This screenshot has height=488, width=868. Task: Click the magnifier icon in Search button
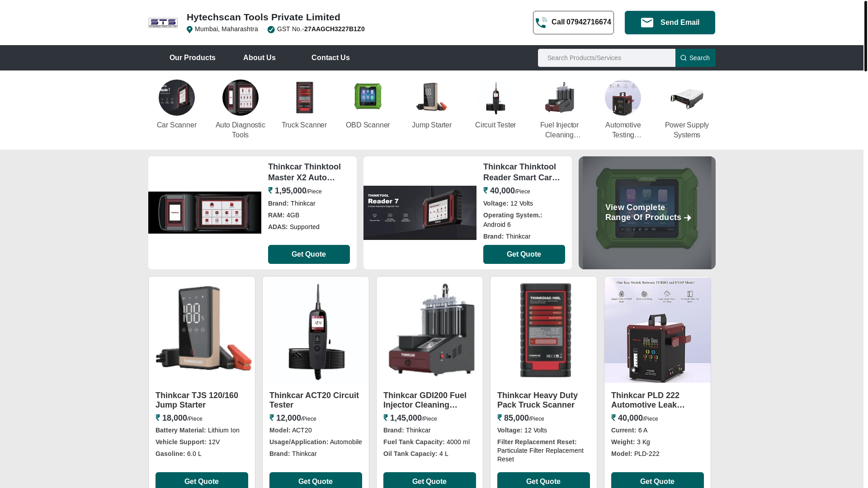click(x=683, y=58)
